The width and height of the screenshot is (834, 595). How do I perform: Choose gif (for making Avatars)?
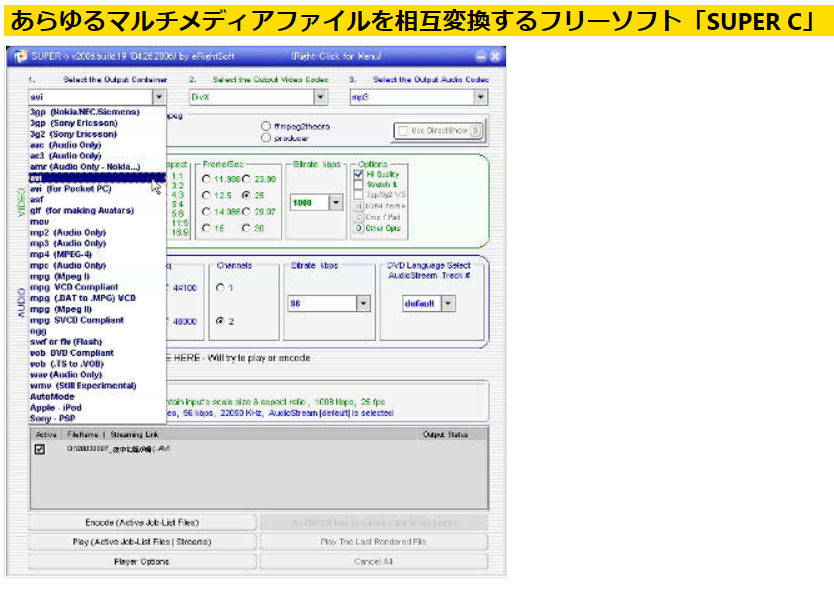click(82, 211)
